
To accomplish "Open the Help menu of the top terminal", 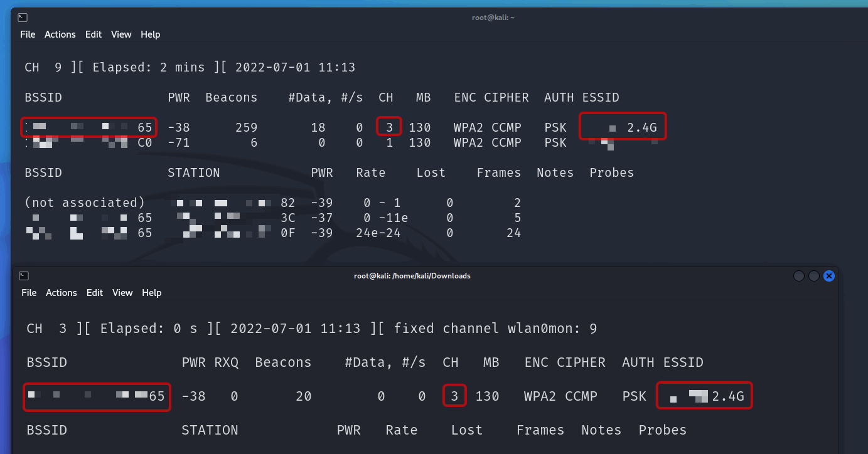I will (150, 34).
